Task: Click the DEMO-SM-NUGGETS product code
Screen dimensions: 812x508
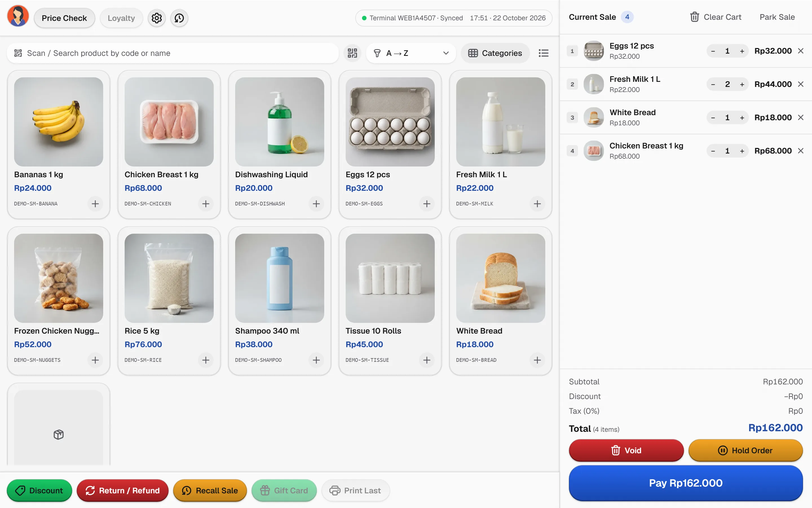Action: tap(37, 360)
